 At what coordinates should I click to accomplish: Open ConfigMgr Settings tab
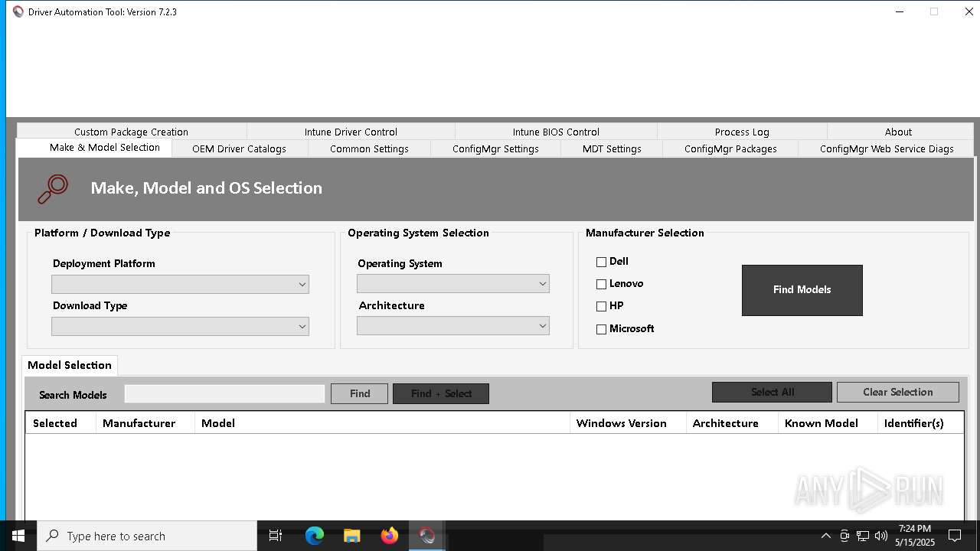point(495,148)
